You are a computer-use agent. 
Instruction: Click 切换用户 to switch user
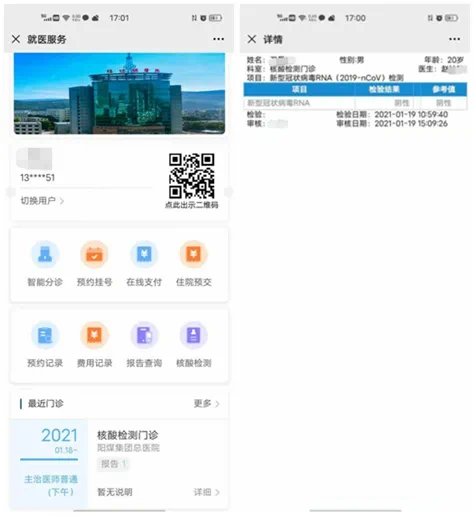point(42,201)
